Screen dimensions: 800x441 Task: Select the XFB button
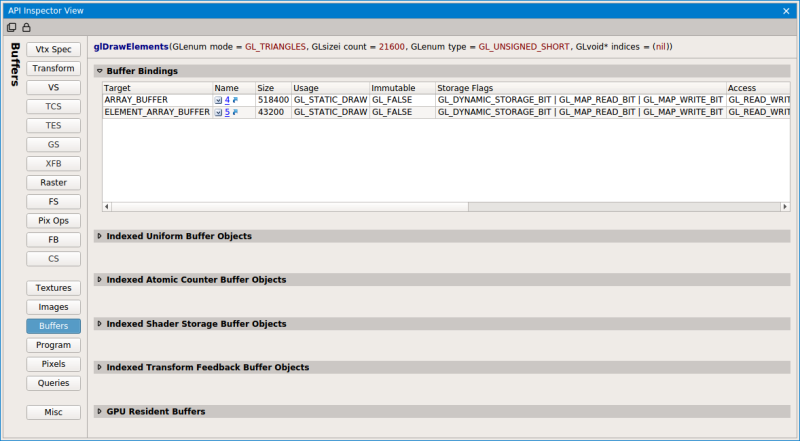54,164
